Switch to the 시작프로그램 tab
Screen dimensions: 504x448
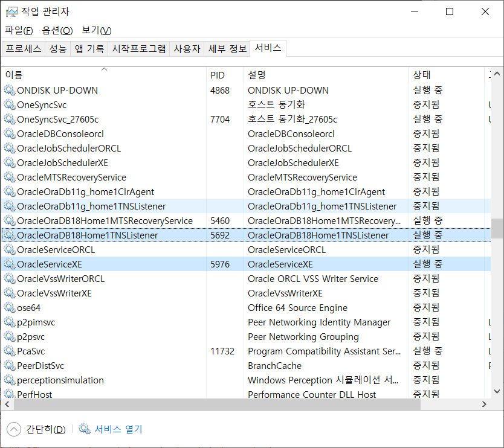click(x=139, y=48)
